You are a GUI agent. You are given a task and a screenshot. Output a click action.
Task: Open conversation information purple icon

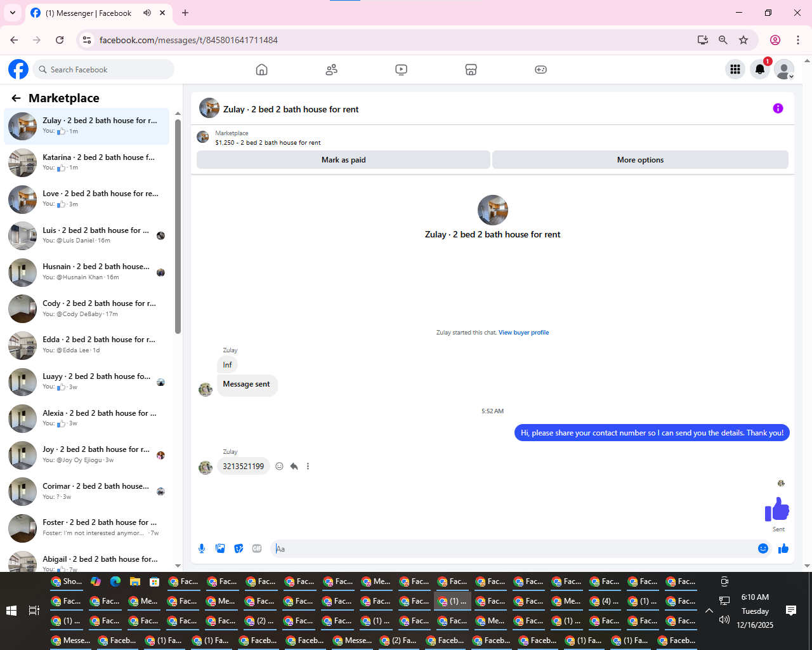778,109
